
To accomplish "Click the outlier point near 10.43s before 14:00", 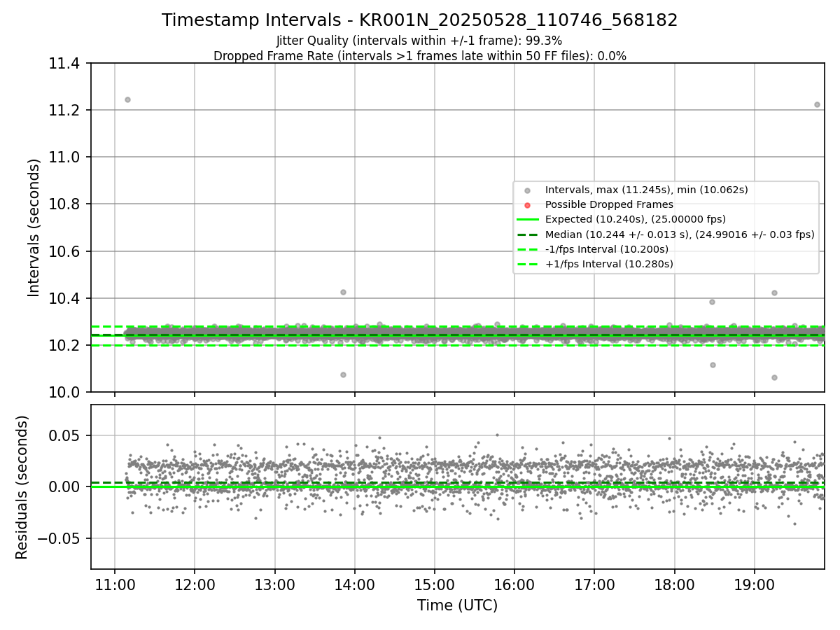I will 343,292.
